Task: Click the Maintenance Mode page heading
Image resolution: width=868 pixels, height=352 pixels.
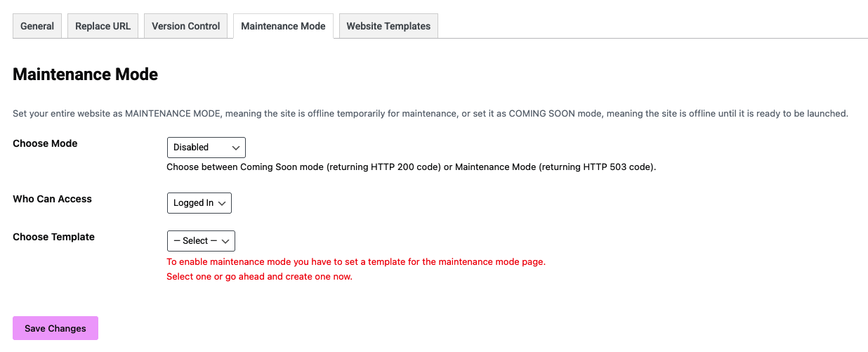Action: pyautogui.click(x=85, y=74)
